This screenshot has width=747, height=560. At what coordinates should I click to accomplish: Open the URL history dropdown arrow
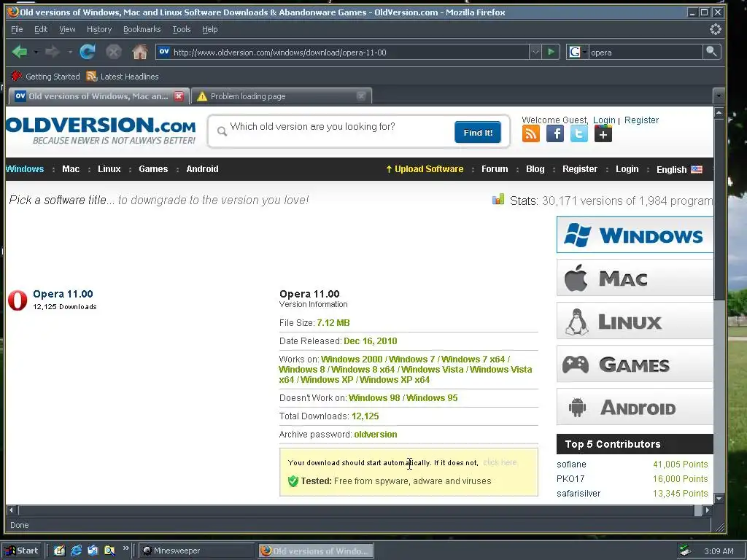tap(535, 52)
